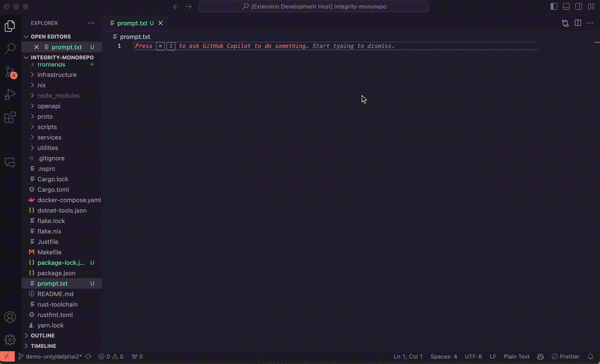
Task: Click the Synchronize Changes icon in status bar
Action: (x=88, y=357)
